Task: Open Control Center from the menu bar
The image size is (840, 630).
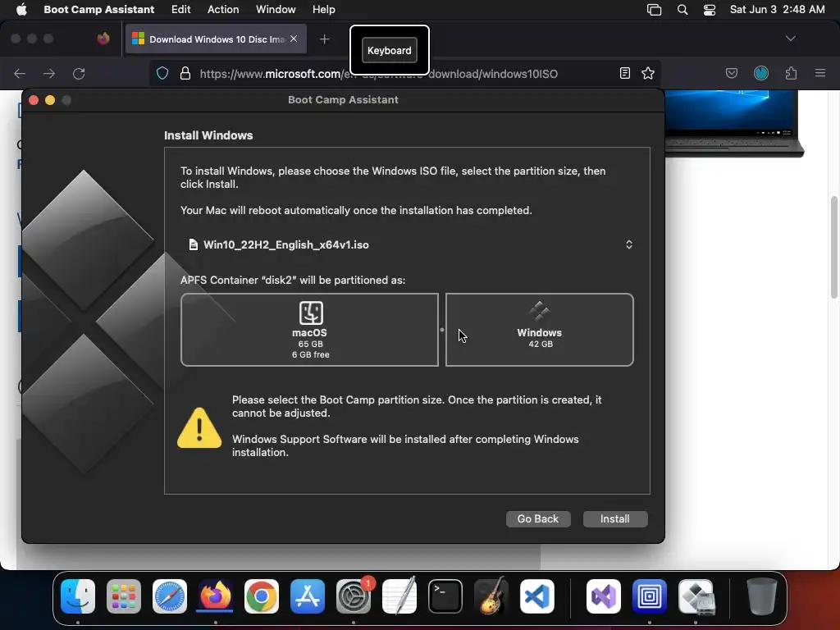Action: click(x=710, y=10)
